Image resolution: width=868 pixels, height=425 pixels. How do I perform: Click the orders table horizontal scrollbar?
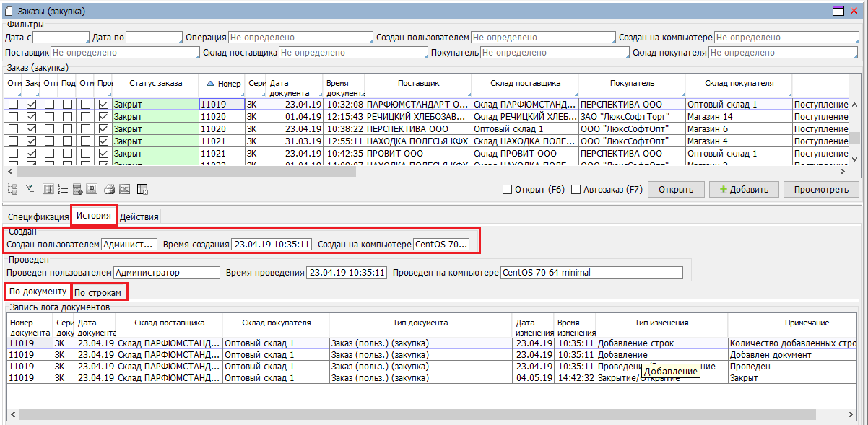(361, 172)
